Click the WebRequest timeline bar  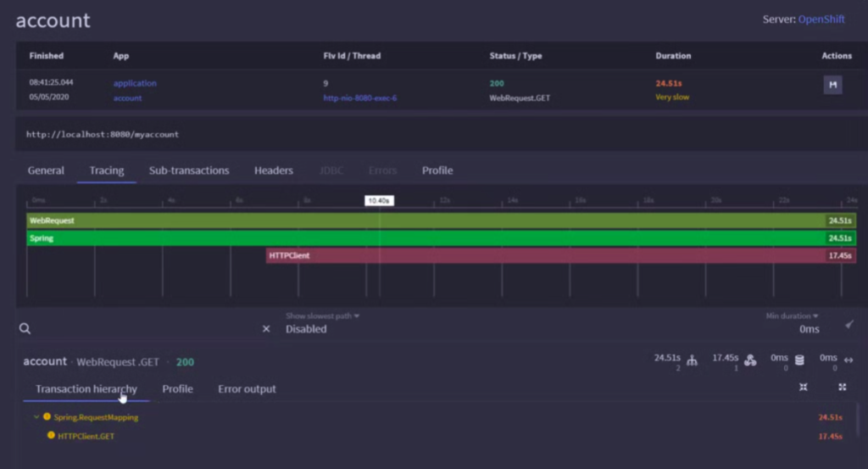(x=441, y=221)
